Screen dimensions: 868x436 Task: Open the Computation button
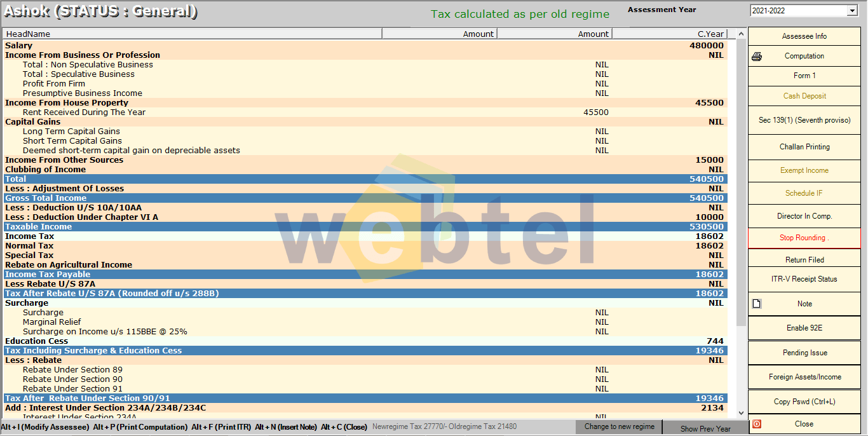(804, 56)
